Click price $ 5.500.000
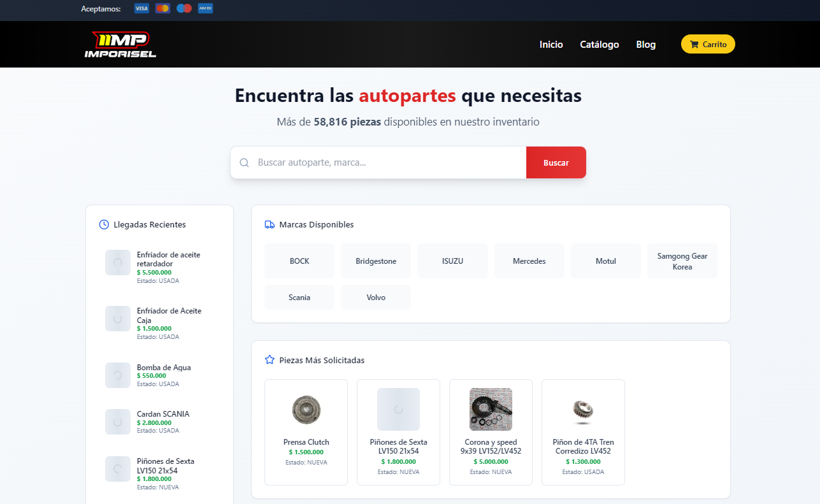820x504 pixels. click(154, 272)
